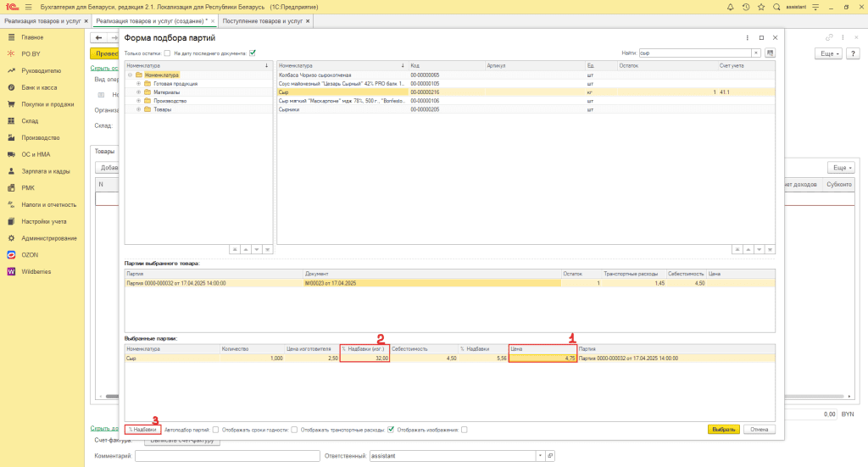Expand the Материалы folder
Screen dimensions: 868x467
coord(138,92)
